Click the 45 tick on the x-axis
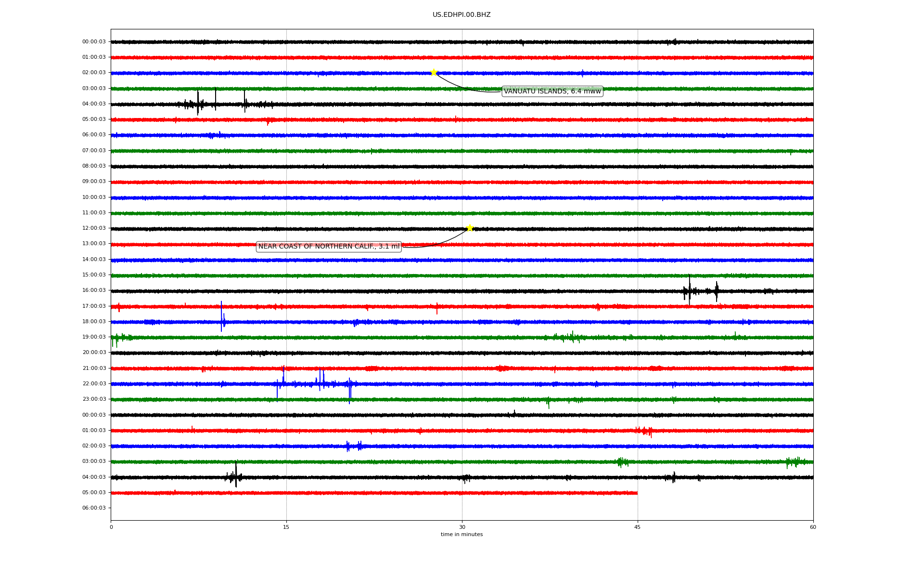 click(637, 527)
